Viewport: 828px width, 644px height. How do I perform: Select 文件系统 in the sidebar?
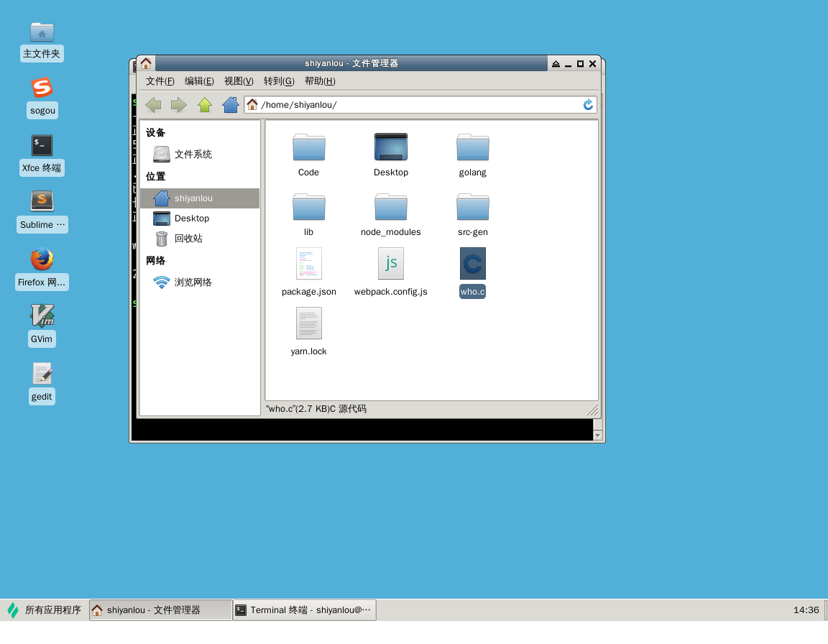coord(193,155)
